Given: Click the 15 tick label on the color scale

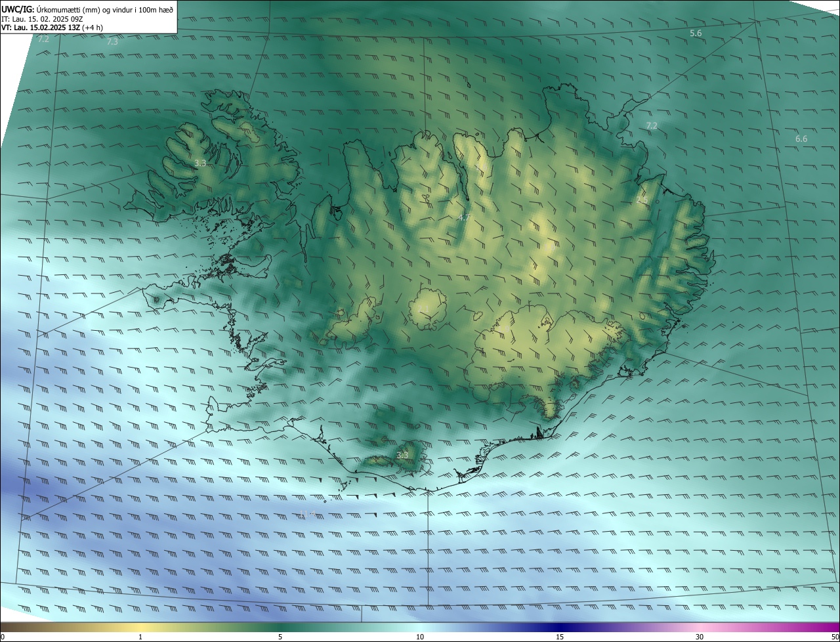Looking at the screenshot, I should tap(560, 637).
